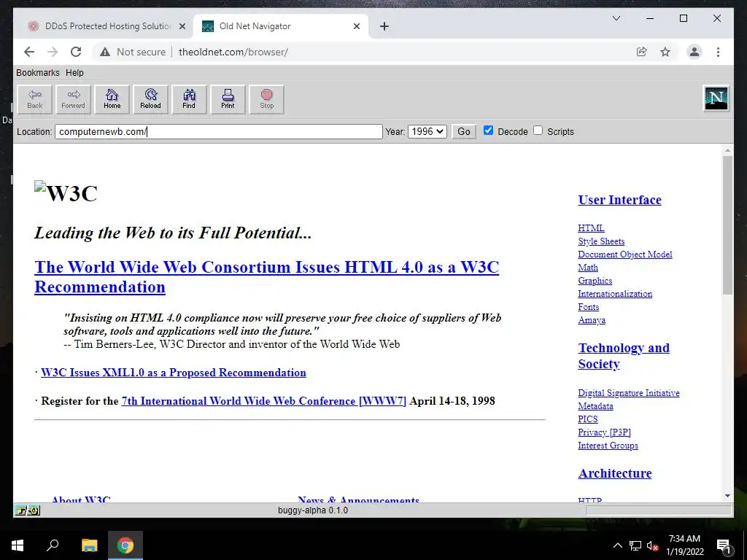747x560 pixels.
Task: Open the Internationalization link
Action: pos(615,294)
